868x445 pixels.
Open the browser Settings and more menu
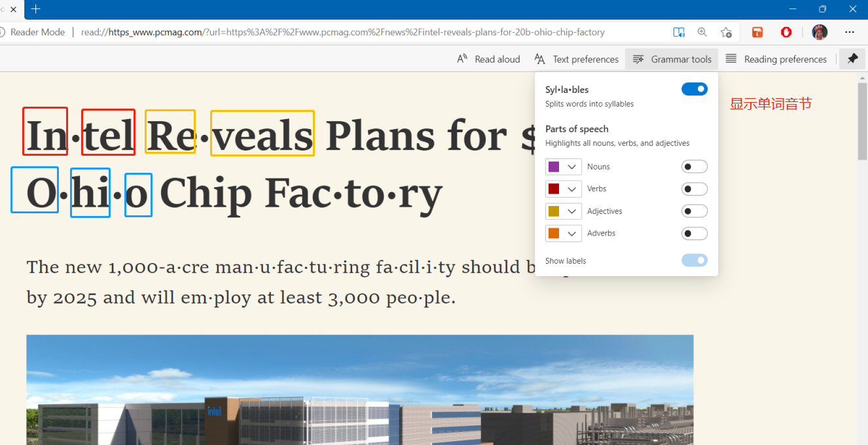850,32
